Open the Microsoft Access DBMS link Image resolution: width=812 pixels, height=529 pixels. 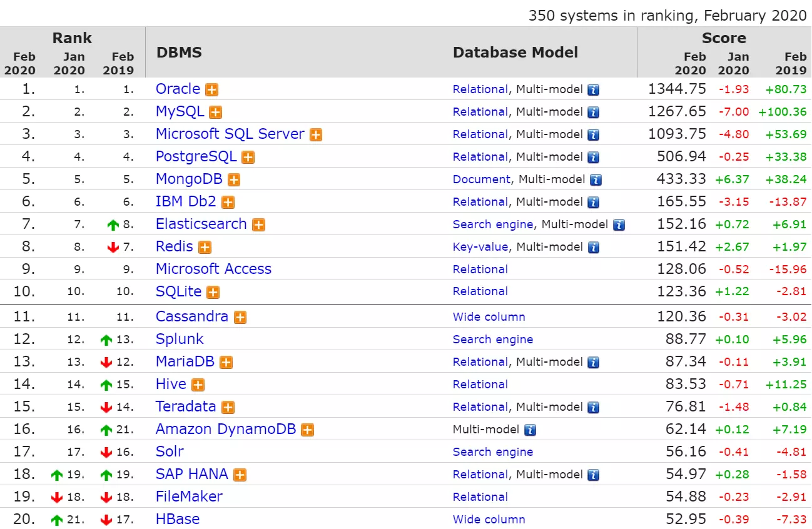coord(213,270)
